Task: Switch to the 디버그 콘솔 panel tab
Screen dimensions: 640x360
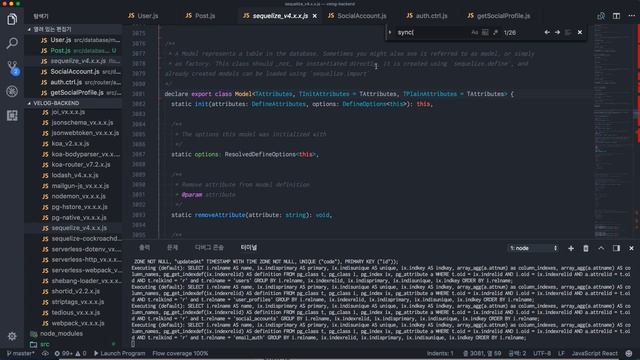Action: pyautogui.click(x=209, y=247)
